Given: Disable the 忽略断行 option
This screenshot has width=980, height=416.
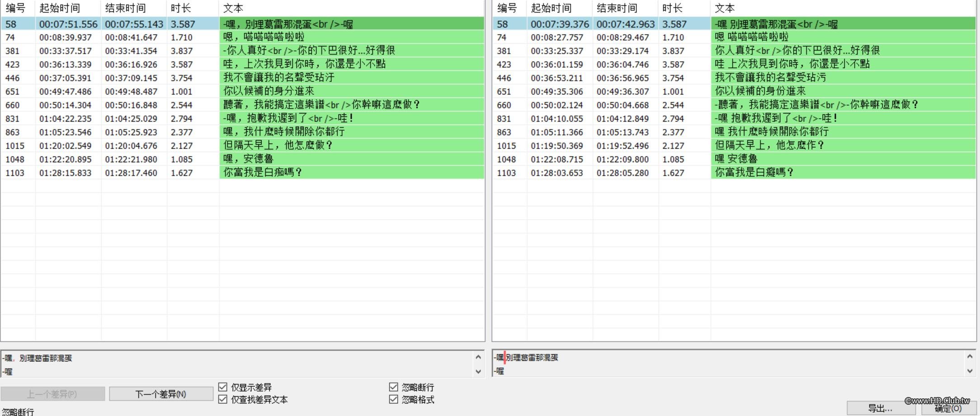Looking at the screenshot, I should tap(393, 387).
